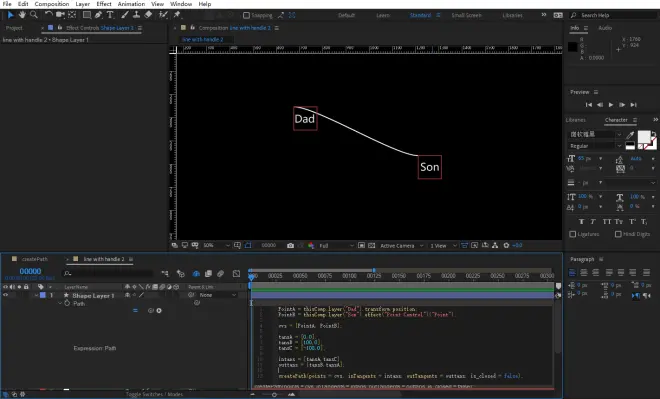Show more workspaces with double chevron

tap(544, 15)
